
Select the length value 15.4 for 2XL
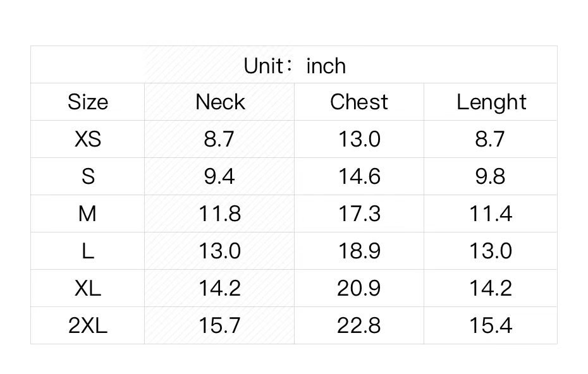point(491,326)
